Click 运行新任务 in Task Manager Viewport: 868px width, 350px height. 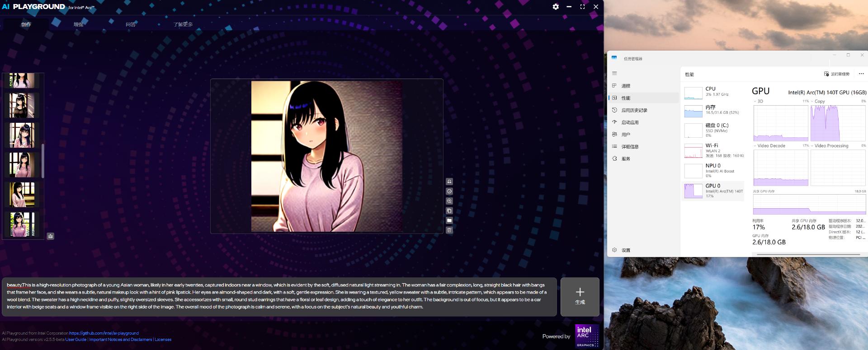(x=837, y=74)
